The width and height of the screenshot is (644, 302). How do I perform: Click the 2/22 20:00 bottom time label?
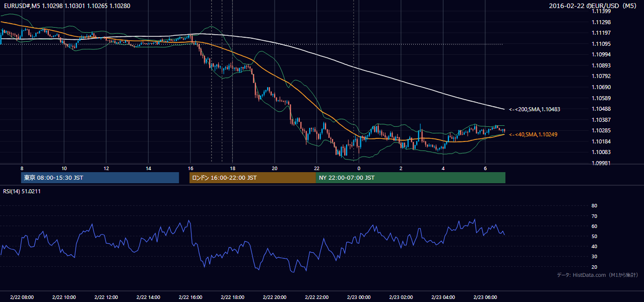point(275,297)
